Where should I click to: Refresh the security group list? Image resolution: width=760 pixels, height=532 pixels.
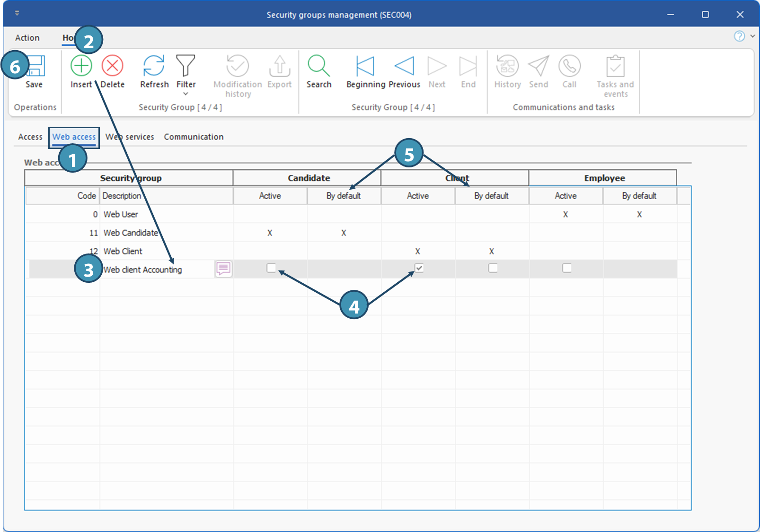click(x=154, y=66)
